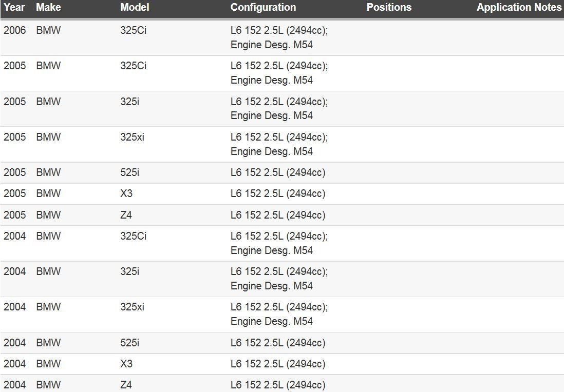Select the 2005 BMW Z4 row

(x=282, y=215)
